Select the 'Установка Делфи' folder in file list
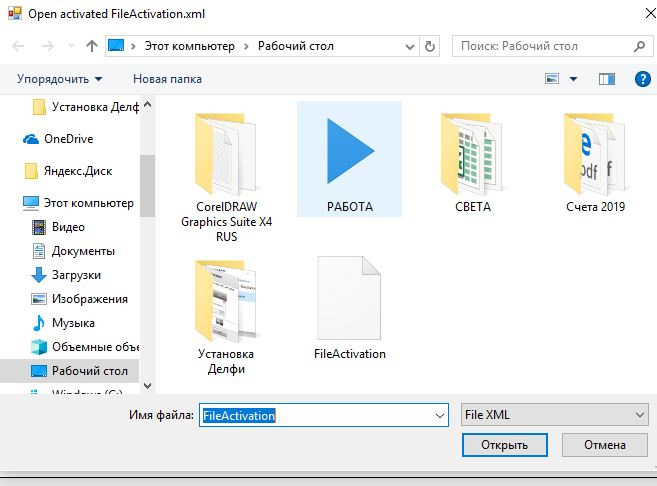The height and width of the screenshot is (486, 657). coord(226,317)
